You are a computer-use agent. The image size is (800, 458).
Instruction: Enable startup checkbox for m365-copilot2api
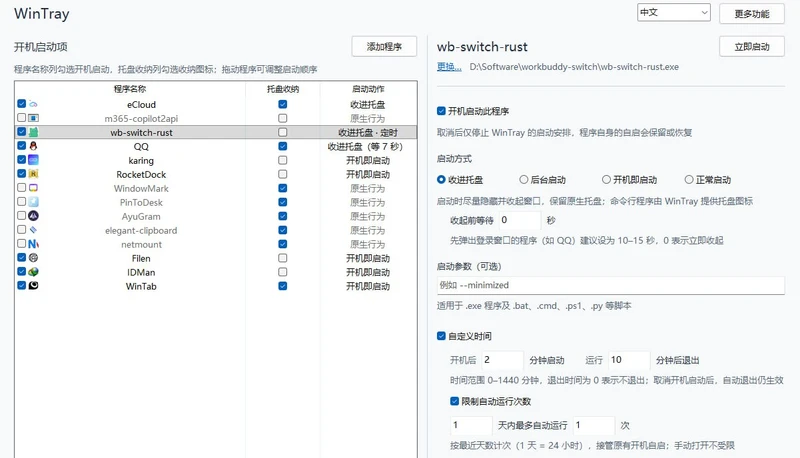coord(21,117)
